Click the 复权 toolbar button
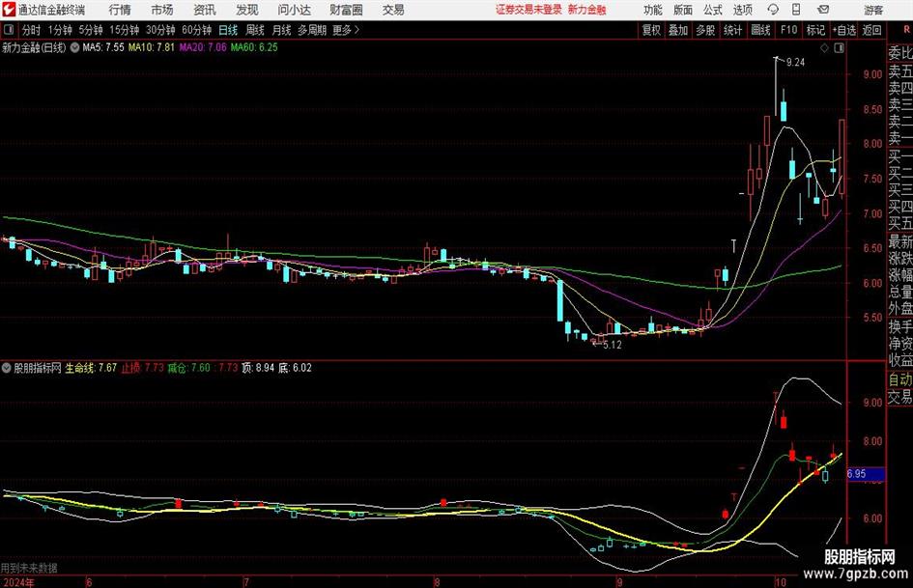Viewport: 913px width, 588px height. 651,30
